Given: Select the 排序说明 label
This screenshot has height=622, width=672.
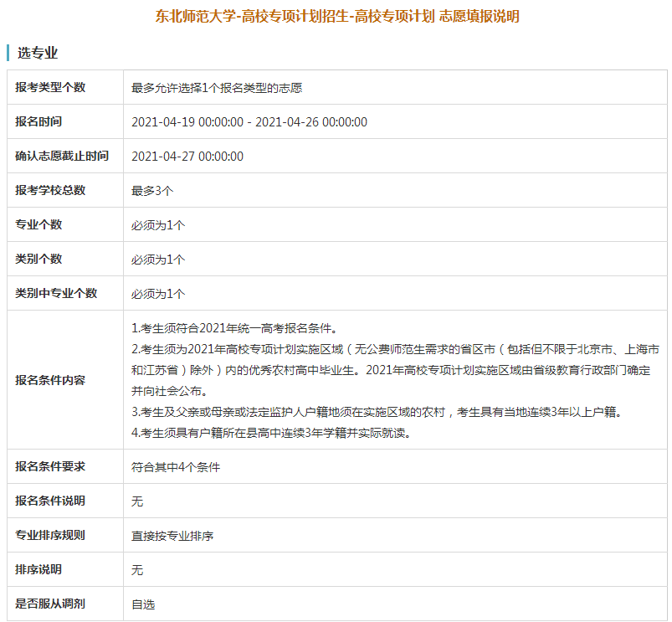Looking at the screenshot, I should point(38,569).
